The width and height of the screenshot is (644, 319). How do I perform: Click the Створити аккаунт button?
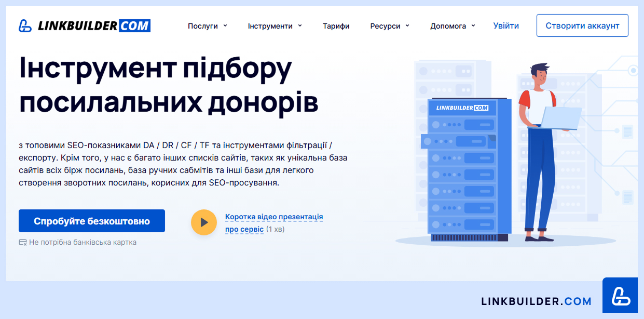[x=582, y=25]
